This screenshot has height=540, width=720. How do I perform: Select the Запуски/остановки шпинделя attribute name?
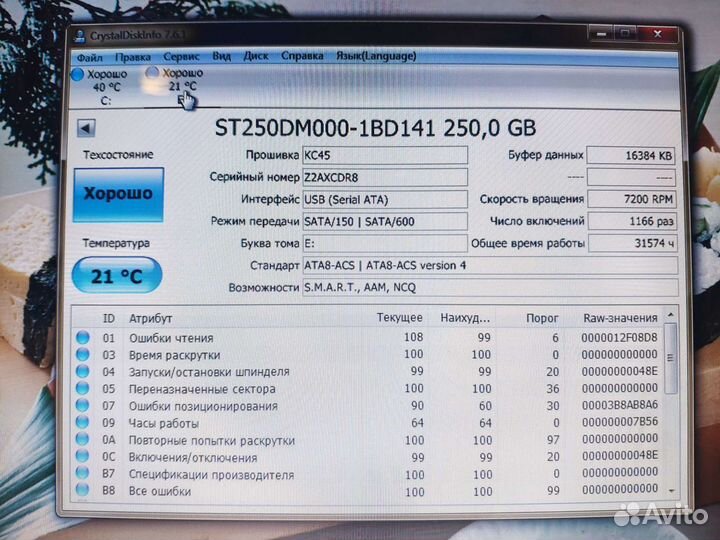tap(209, 371)
